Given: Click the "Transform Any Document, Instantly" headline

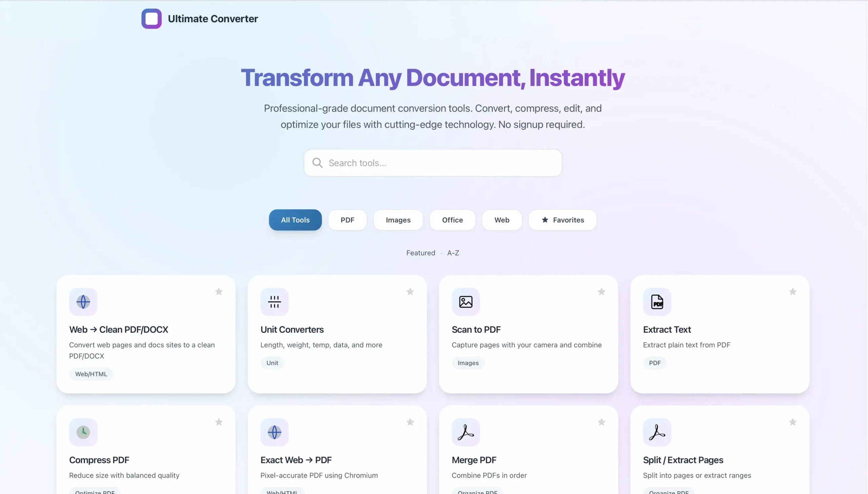Looking at the screenshot, I should pyautogui.click(x=433, y=78).
